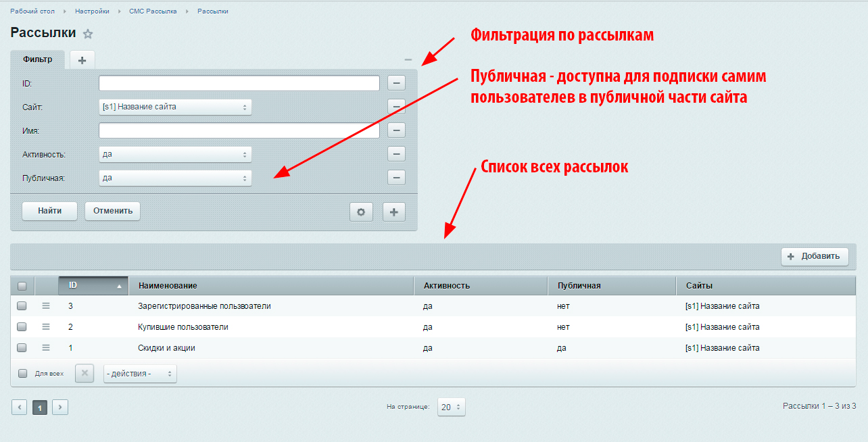Open row actions menu for Скидки и акции
The image size is (868, 442).
click(46, 348)
